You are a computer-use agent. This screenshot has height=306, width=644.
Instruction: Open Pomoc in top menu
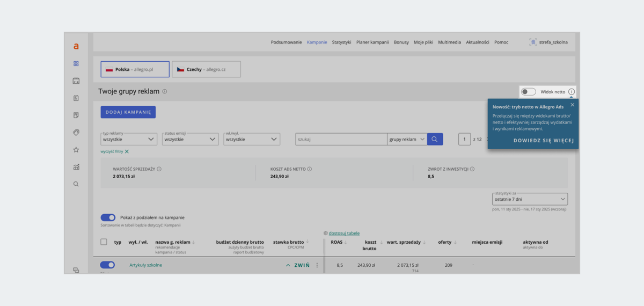tap(501, 42)
